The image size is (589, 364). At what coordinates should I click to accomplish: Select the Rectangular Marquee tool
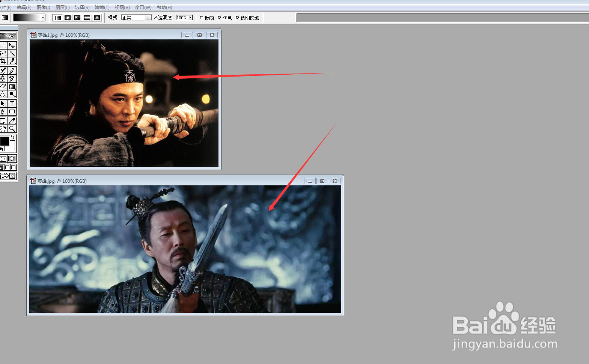3,45
